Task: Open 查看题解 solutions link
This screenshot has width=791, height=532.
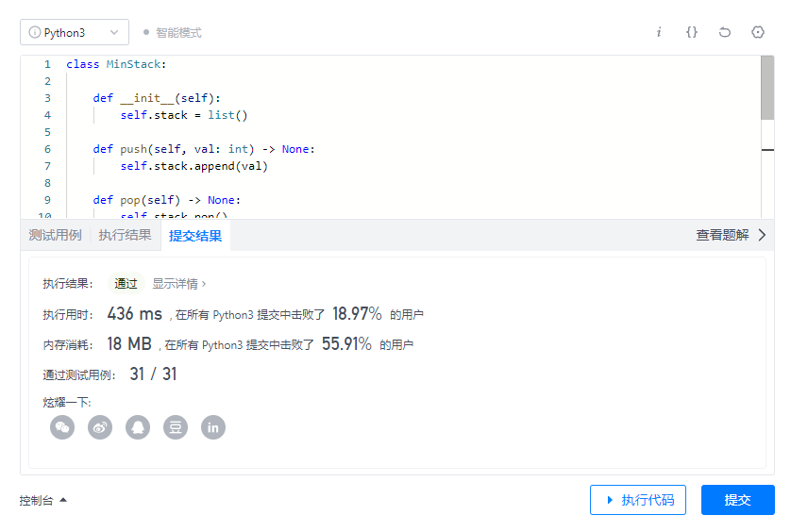Action: (x=722, y=235)
